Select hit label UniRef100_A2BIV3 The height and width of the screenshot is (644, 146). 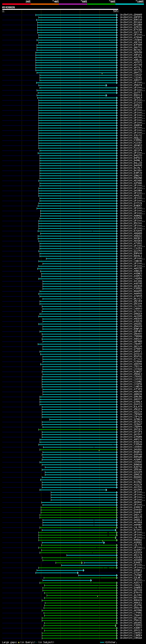tap(131, 583)
